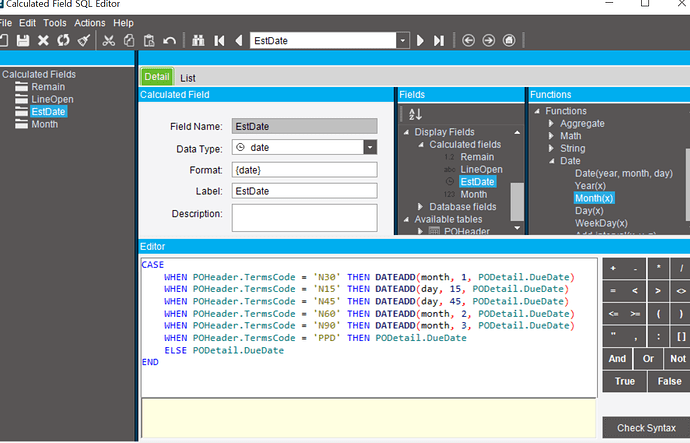Open the EstDate navigation combo box
Screen dimensions: 690x443
(402, 41)
